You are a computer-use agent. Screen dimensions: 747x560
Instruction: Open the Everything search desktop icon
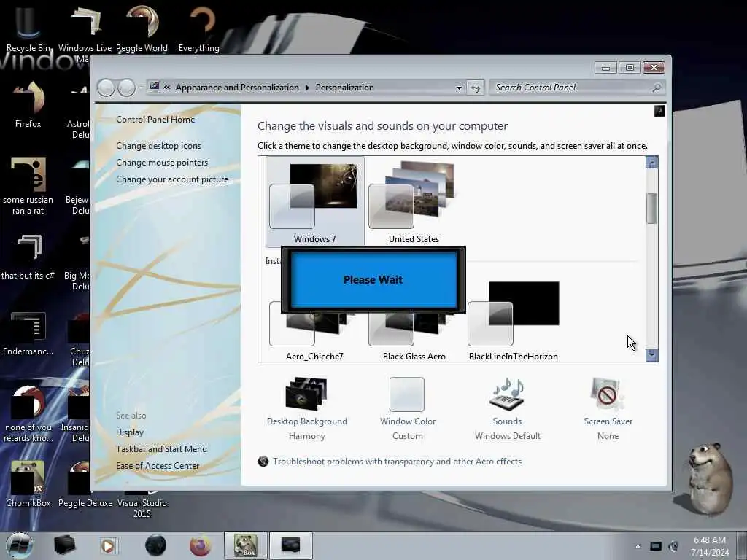pyautogui.click(x=199, y=28)
